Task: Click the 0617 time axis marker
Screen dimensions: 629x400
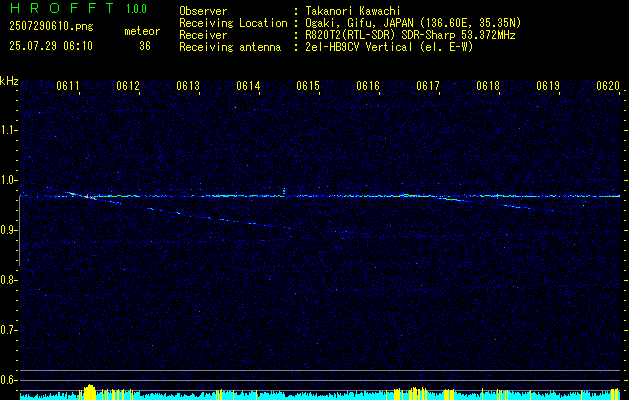Action: 428,86
